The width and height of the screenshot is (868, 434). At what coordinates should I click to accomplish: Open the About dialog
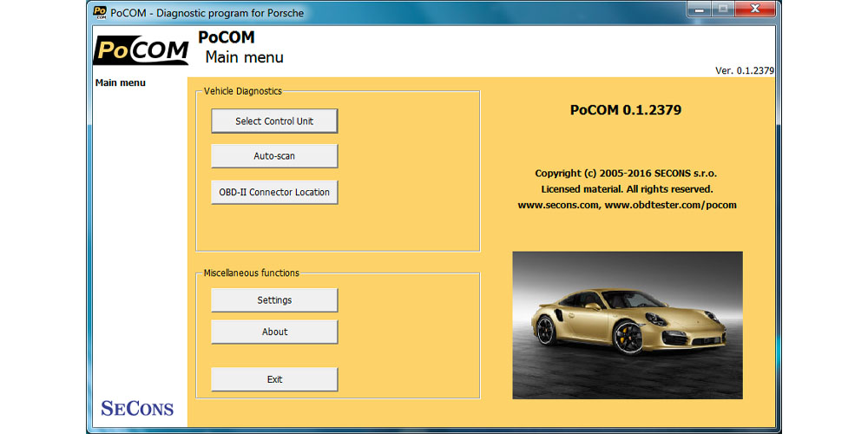click(x=274, y=332)
